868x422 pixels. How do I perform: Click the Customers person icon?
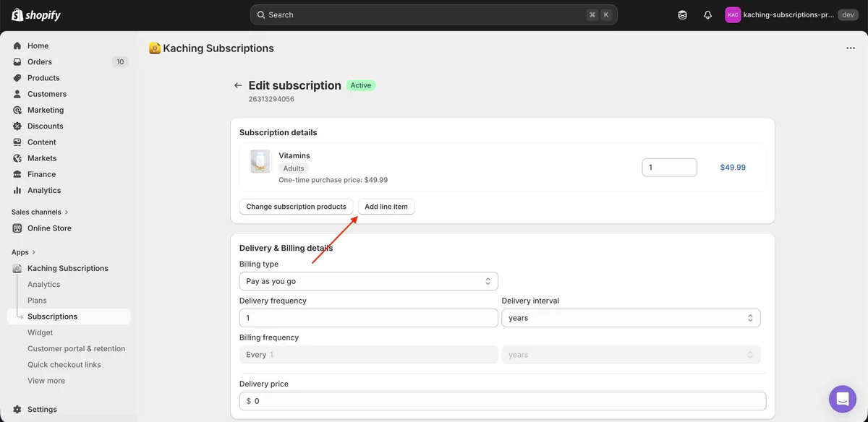(17, 94)
